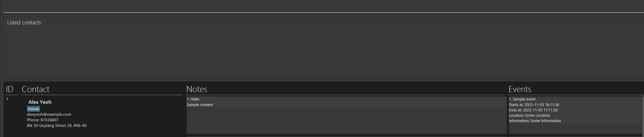Viewport: 644px width, 137px height.
Task: Select the "1. Sample event" entry
Action: (522, 99)
